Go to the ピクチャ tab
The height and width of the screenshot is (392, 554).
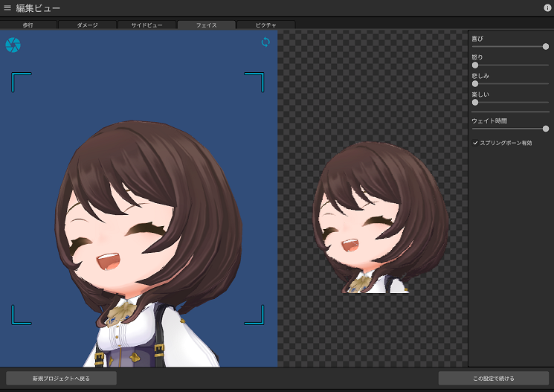pyautogui.click(x=266, y=25)
